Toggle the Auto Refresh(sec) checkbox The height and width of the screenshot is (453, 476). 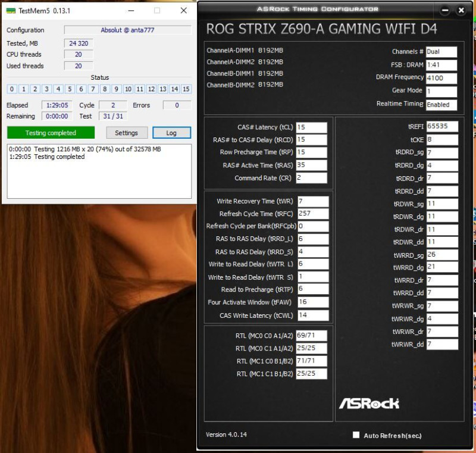[x=356, y=435]
